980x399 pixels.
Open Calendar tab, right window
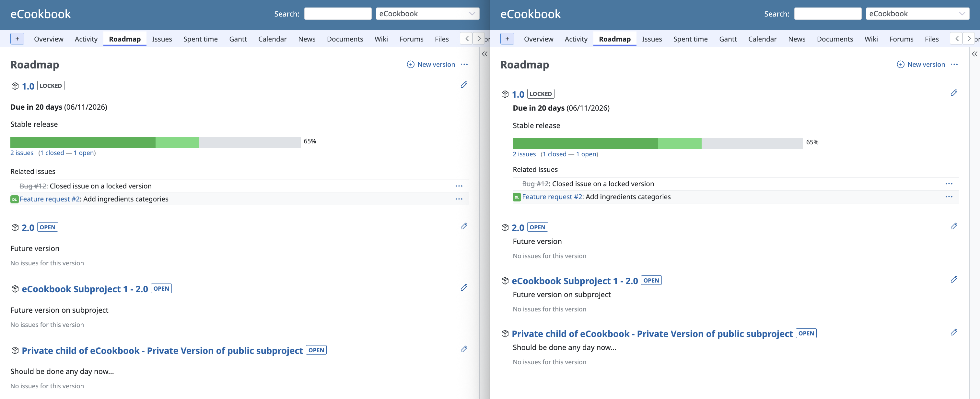tap(763, 39)
